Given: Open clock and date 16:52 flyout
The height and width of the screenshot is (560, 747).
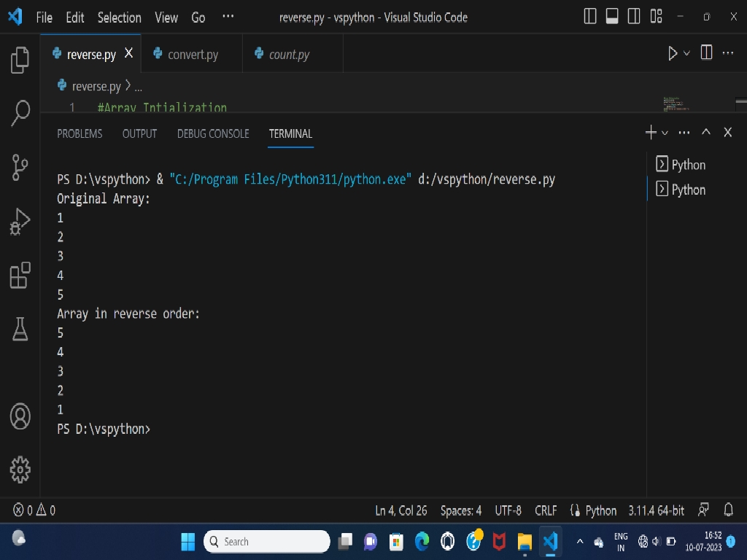Looking at the screenshot, I should click(704, 542).
